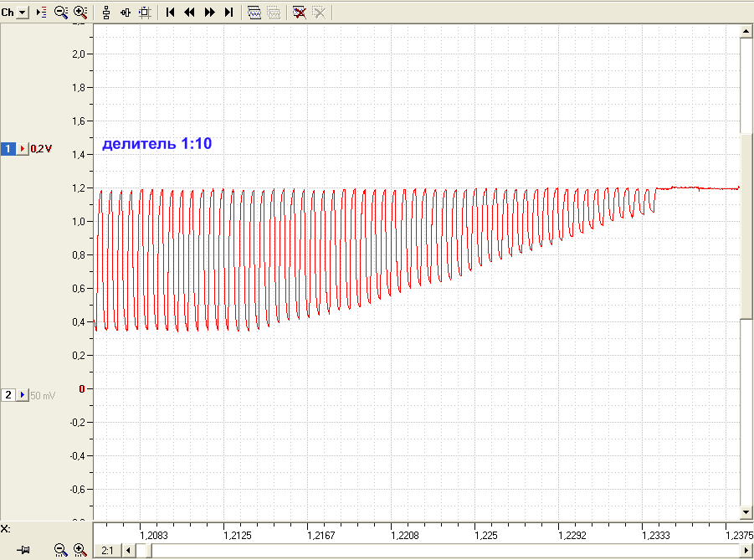Zoom in horizontally with bottom magnifier
The width and height of the screenshot is (754, 560).
[80, 549]
